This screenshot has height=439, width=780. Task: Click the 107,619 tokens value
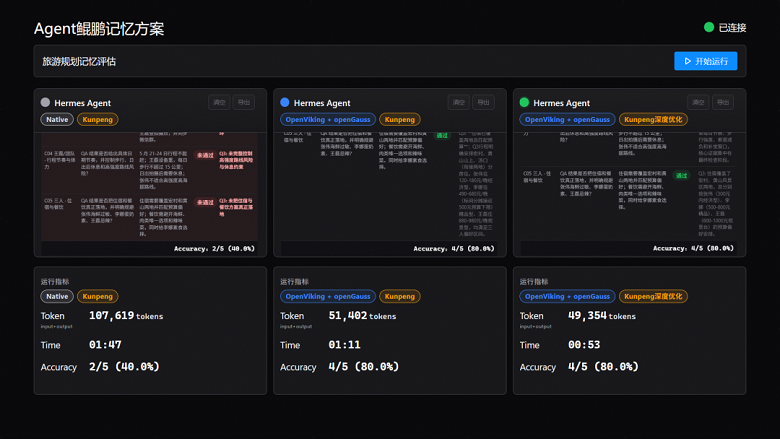click(126, 316)
